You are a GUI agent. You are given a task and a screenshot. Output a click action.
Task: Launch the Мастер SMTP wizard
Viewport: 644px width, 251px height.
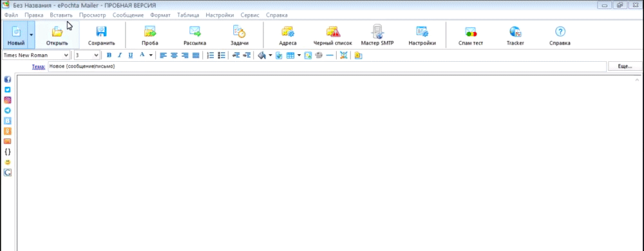[x=377, y=35]
